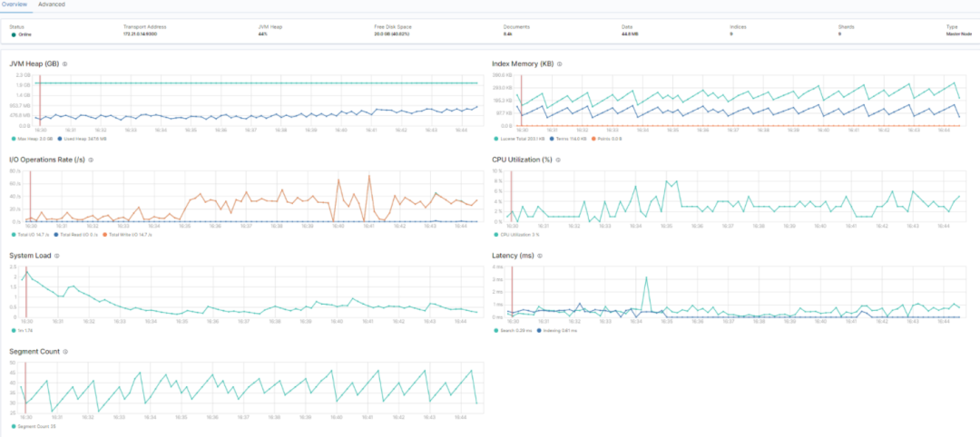This screenshot has width=980, height=437.
Task: Click the red time marker in JVM Heap chart
Action: pyautogui.click(x=40, y=100)
